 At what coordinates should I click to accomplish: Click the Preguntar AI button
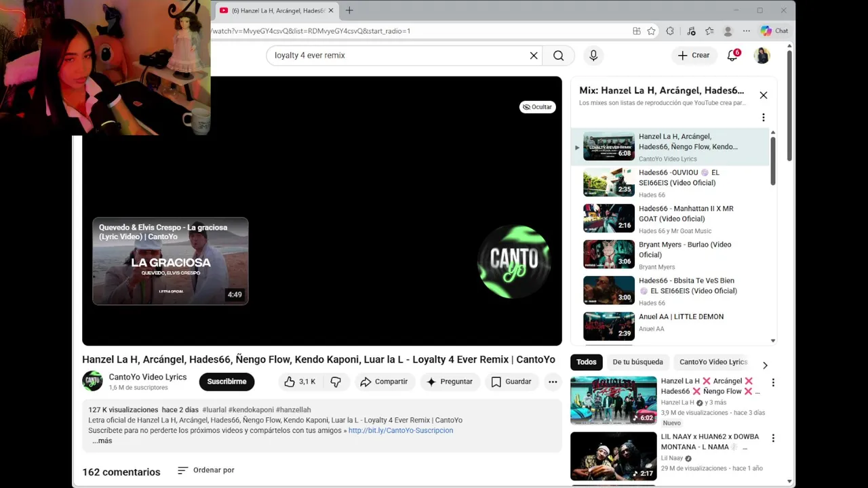[x=450, y=382]
